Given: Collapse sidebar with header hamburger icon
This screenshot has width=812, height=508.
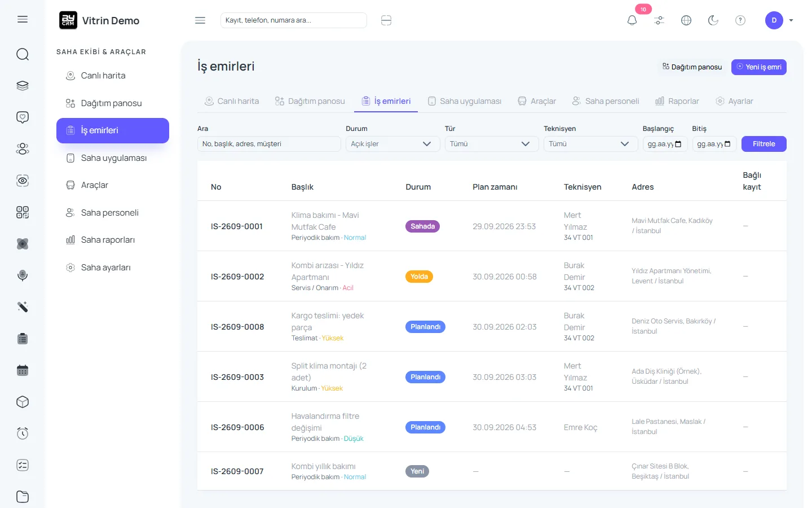Looking at the screenshot, I should (x=200, y=20).
